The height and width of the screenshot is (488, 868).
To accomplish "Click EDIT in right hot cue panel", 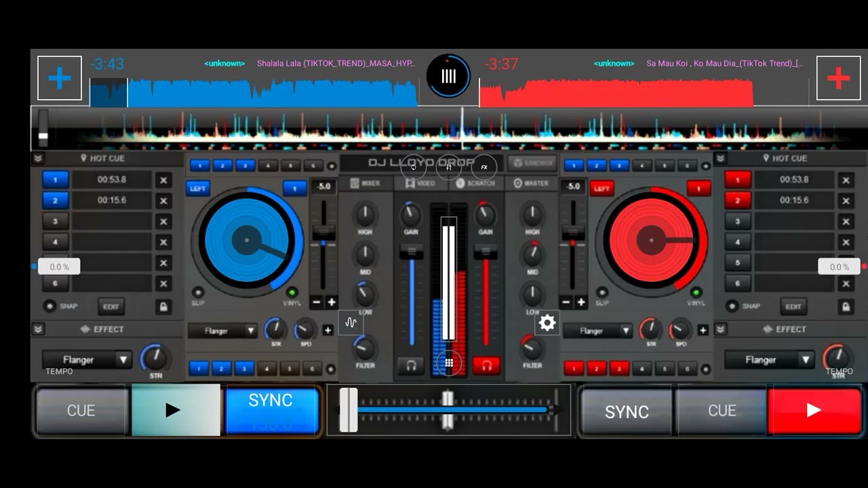I will (x=793, y=306).
